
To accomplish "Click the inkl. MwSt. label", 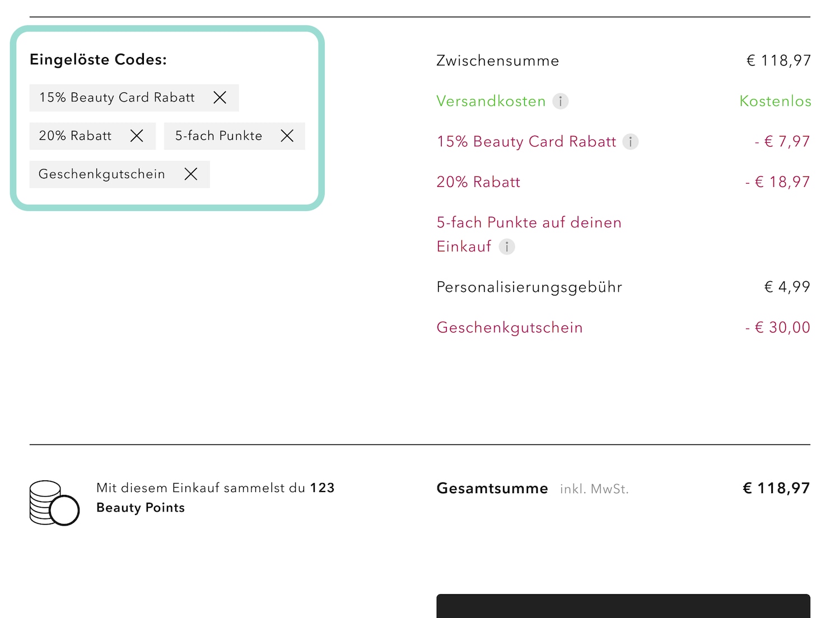I will (594, 488).
